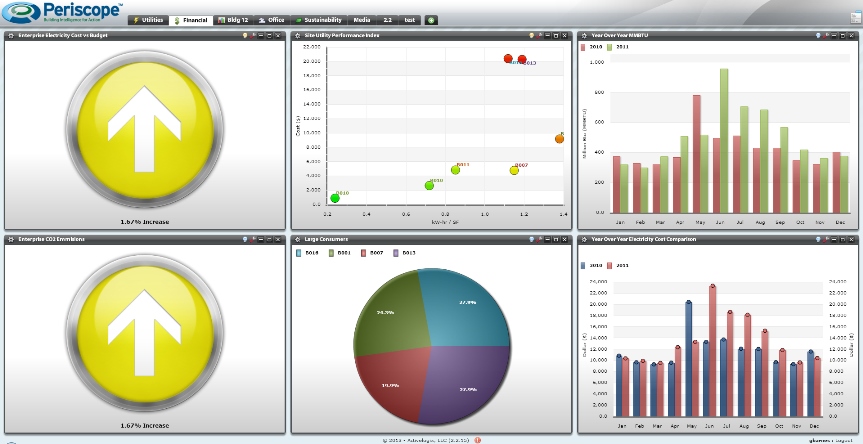Toggle the 2011 series in Year Over Year MMBTU legend
Viewport: 863px width, 444px height.
617,47
